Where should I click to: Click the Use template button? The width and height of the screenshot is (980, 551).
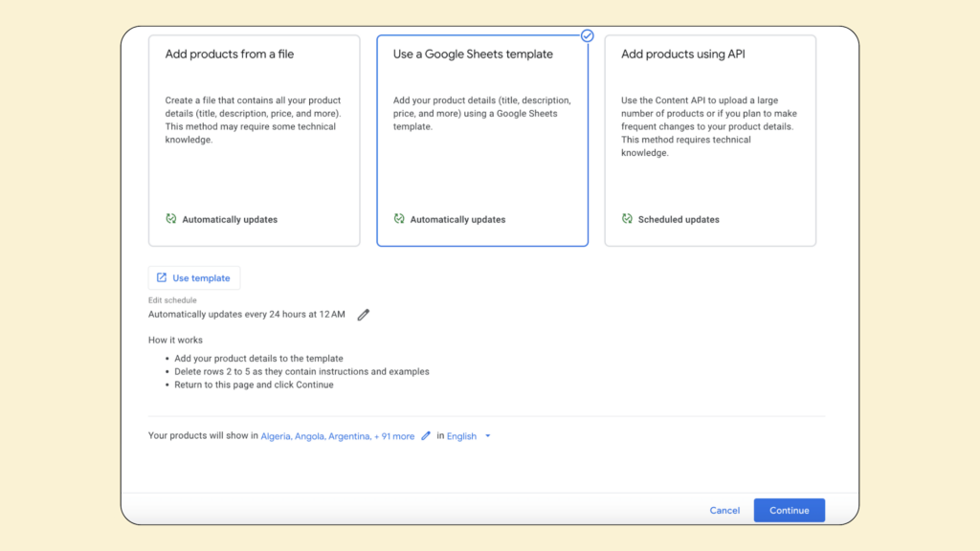tap(193, 278)
